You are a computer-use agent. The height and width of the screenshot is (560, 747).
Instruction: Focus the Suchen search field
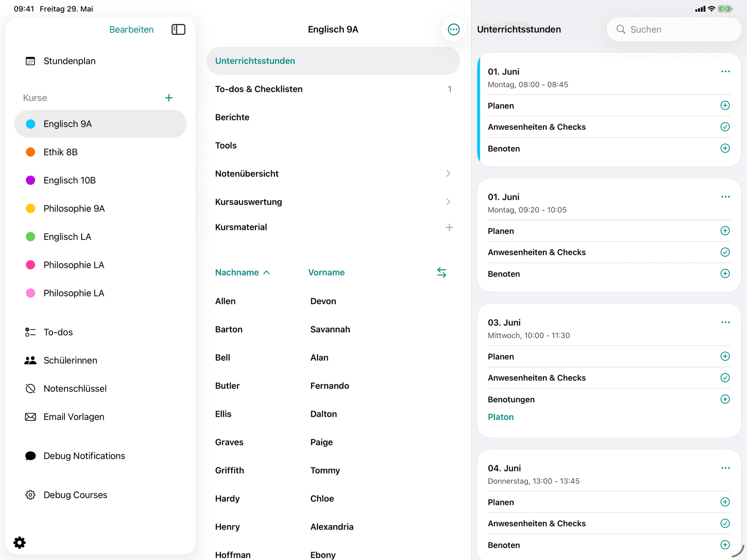tap(674, 29)
